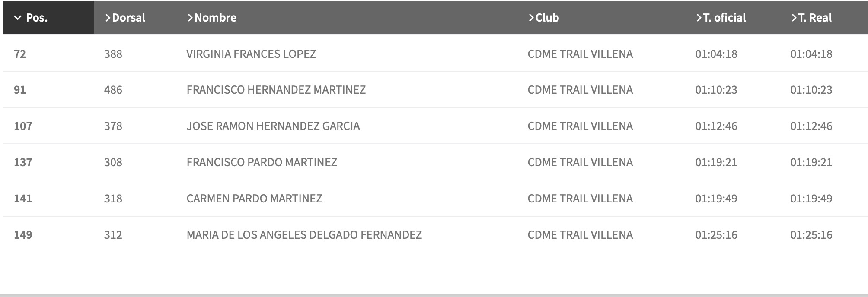Click Francisco Pardo Martinez name
Image resolution: width=868 pixels, height=297 pixels.
(x=262, y=162)
